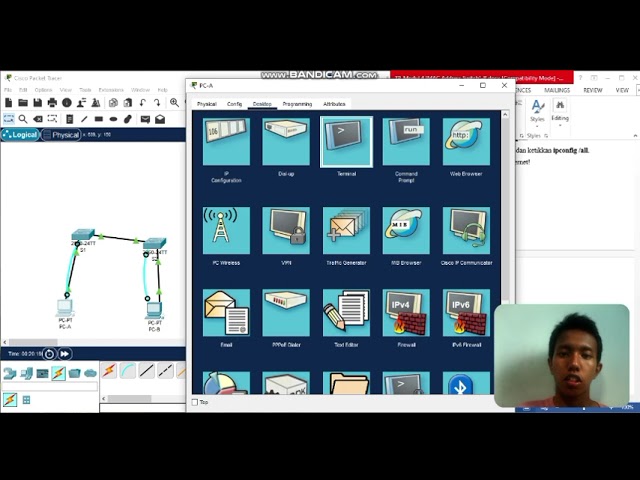Choose the copper cross-over dashed cable

pyautogui.click(x=165, y=371)
